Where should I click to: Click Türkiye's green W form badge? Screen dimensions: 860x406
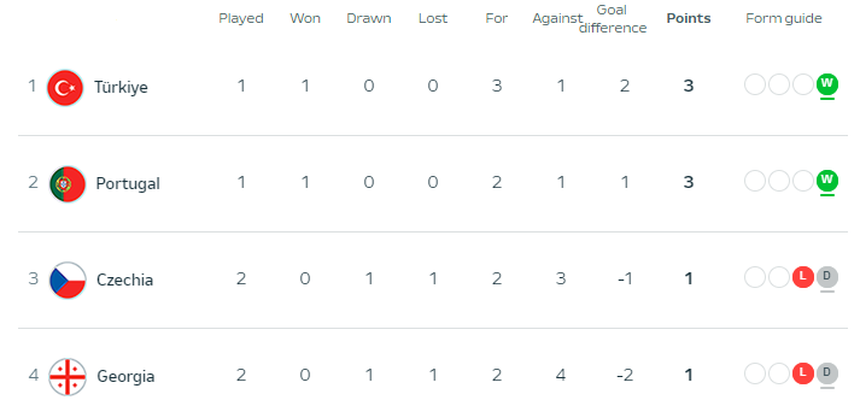click(x=827, y=84)
